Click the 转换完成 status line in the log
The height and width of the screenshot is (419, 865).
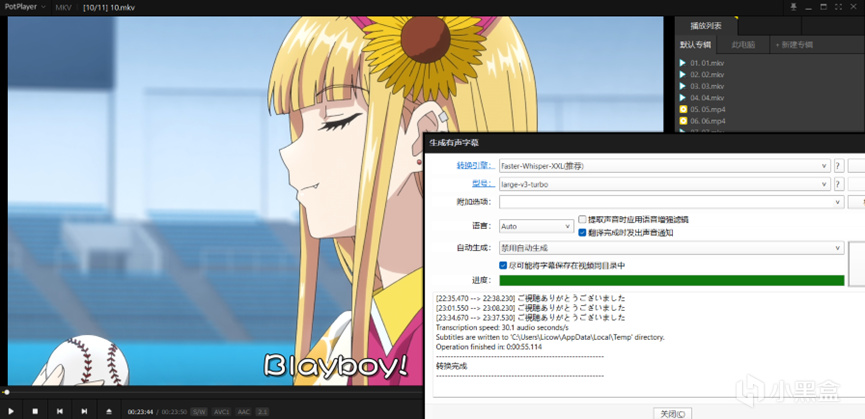(x=452, y=366)
